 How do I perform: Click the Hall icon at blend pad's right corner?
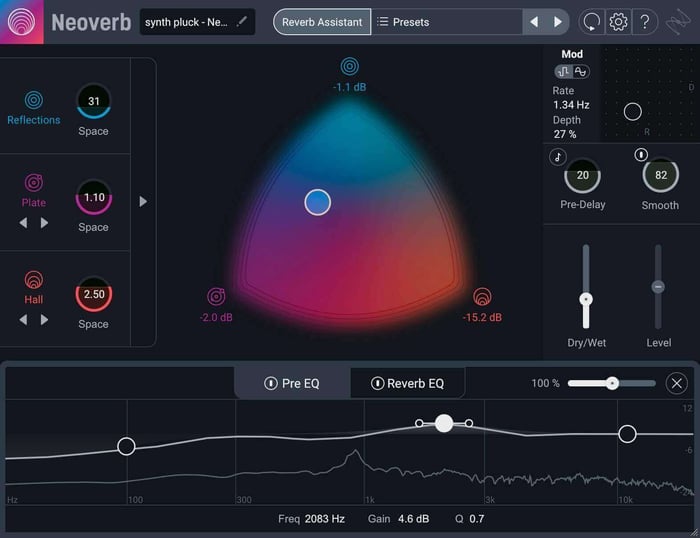[x=482, y=296]
